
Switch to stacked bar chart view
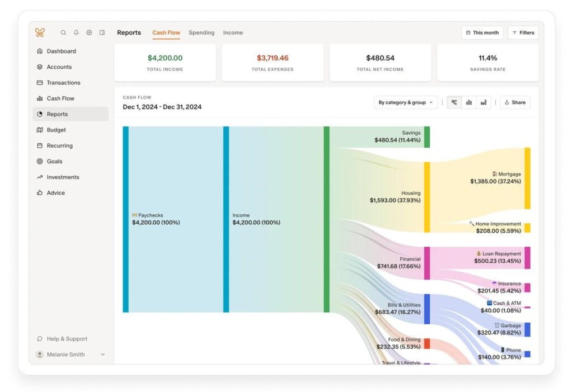pyautogui.click(x=483, y=102)
